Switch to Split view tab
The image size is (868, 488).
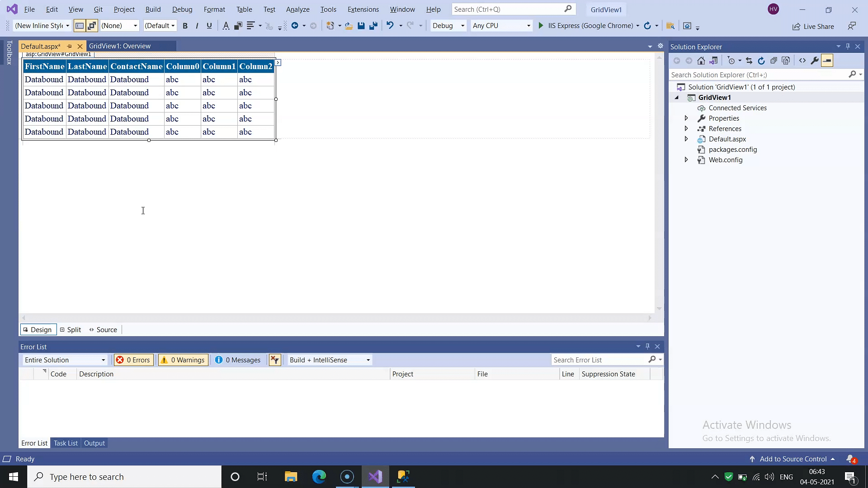click(x=71, y=329)
